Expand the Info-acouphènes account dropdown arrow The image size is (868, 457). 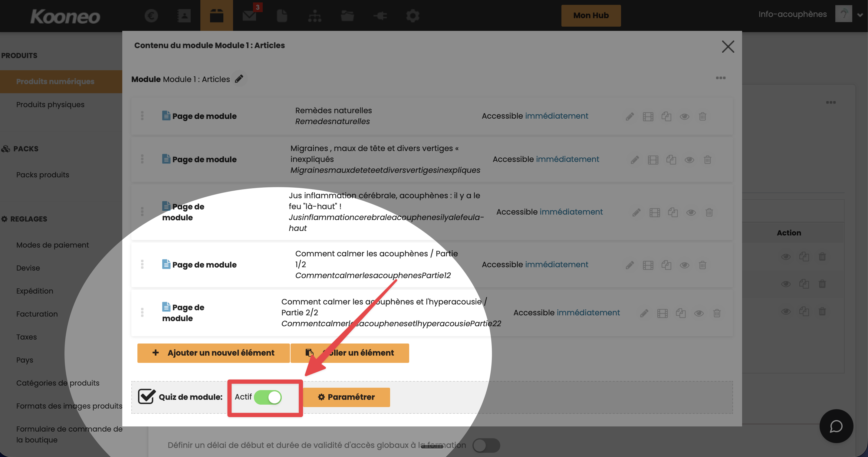(x=860, y=15)
